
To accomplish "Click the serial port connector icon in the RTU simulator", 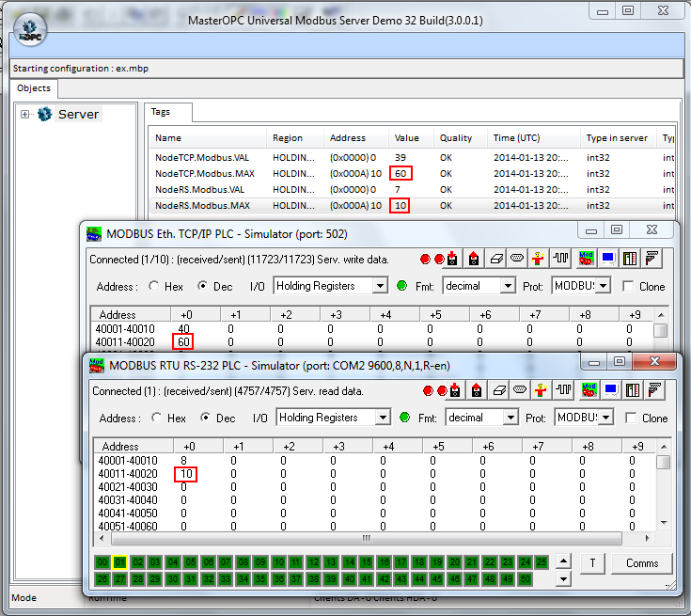I will coord(520,389).
